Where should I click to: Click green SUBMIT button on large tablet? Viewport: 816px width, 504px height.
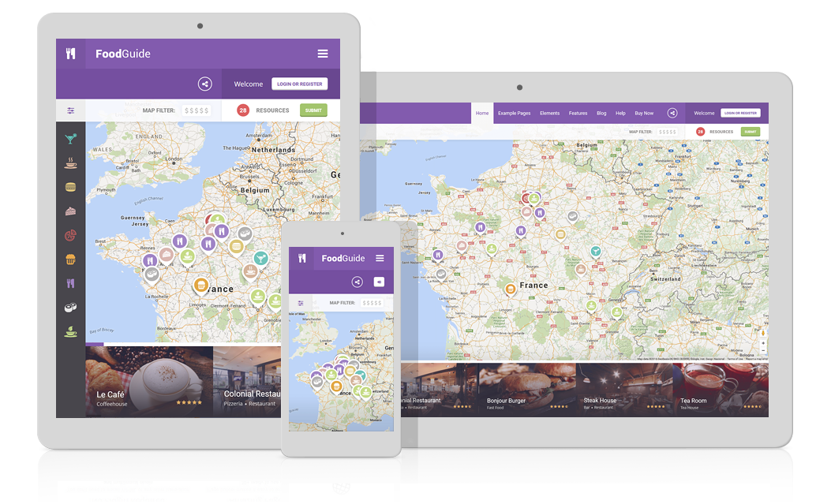[x=313, y=110]
